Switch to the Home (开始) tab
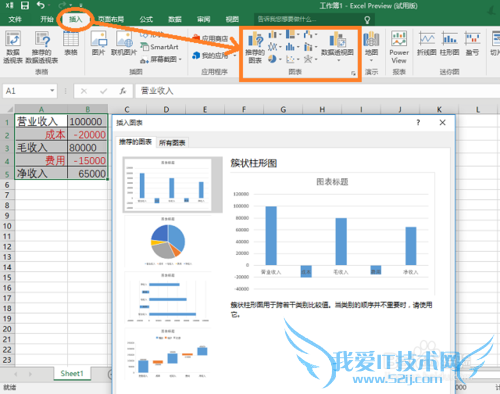The image size is (500, 394). 47,19
